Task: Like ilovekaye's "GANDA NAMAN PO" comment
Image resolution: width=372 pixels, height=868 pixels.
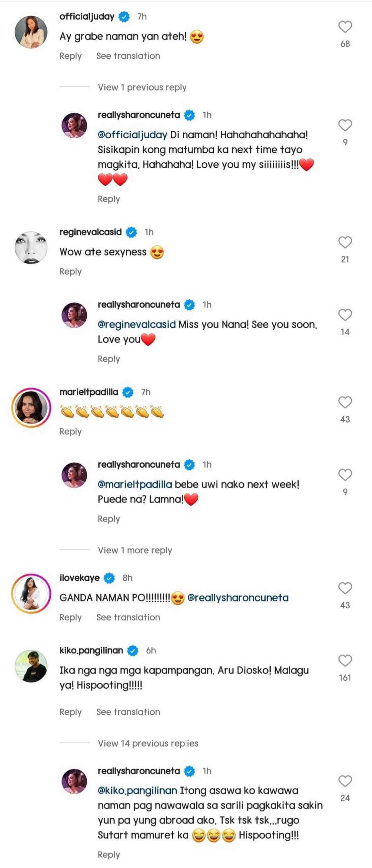Action: [345, 588]
